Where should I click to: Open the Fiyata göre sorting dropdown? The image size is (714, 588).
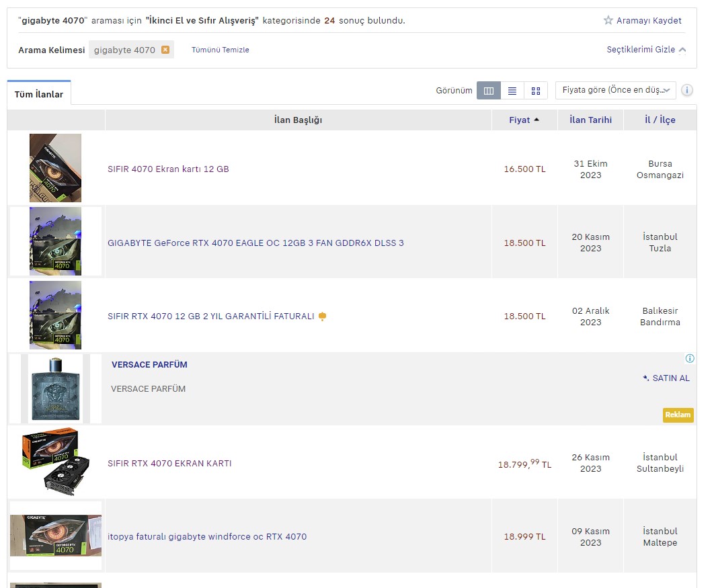pyautogui.click(x=616, y=90)
